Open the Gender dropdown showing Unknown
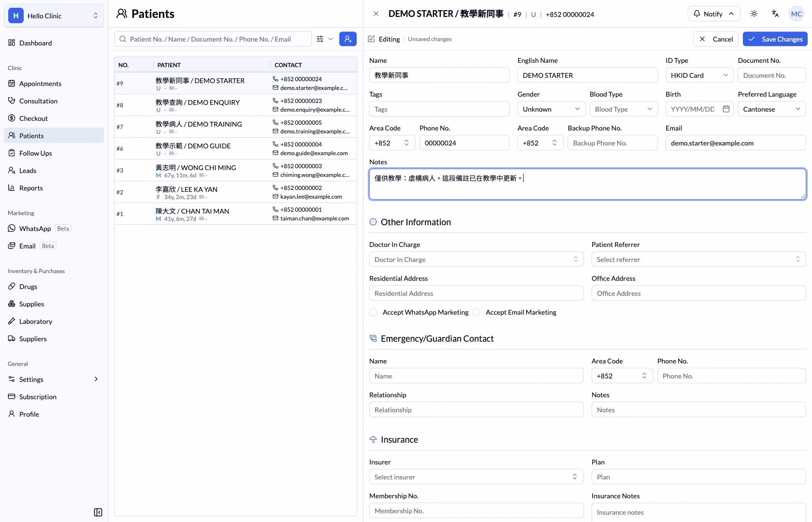 point(551,109)
